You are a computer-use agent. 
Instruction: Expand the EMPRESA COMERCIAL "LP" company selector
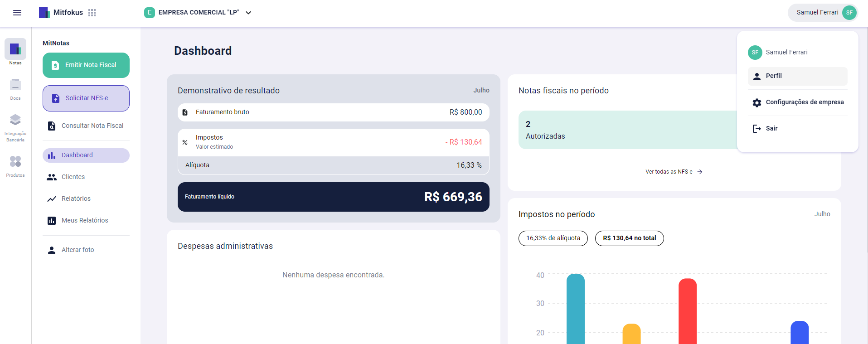coord(198,13)
